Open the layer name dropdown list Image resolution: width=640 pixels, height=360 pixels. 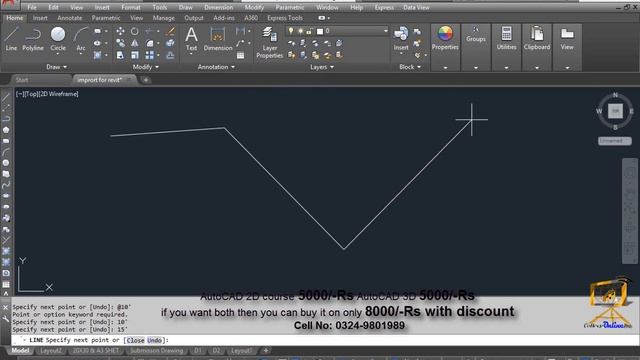point(385,31)
